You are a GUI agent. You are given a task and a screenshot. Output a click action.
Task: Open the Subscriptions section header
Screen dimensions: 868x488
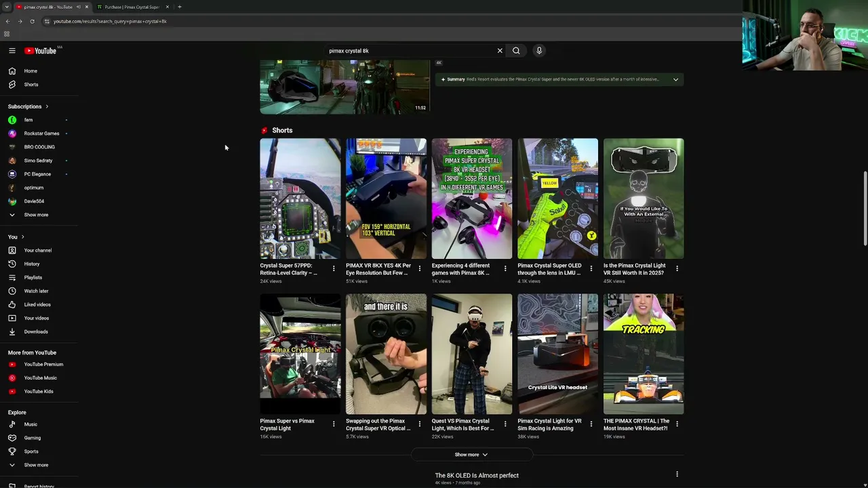coord(28,106)
